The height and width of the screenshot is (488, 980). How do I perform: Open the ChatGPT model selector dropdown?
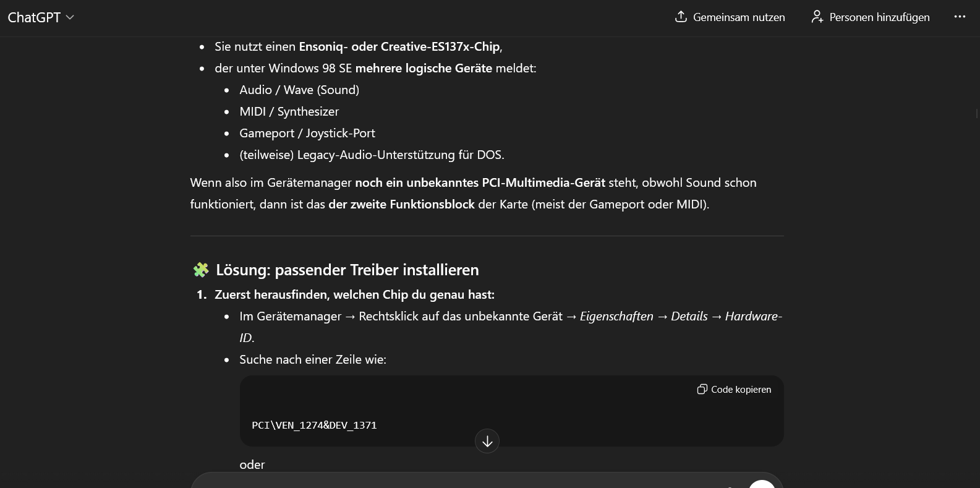[x=40, y=17]
